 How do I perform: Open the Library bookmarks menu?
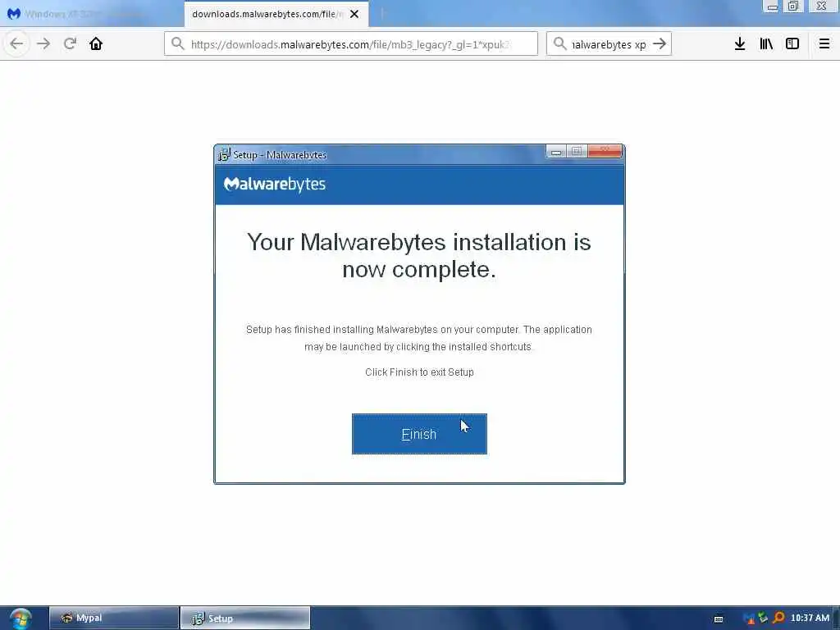(x=766, y=44)
